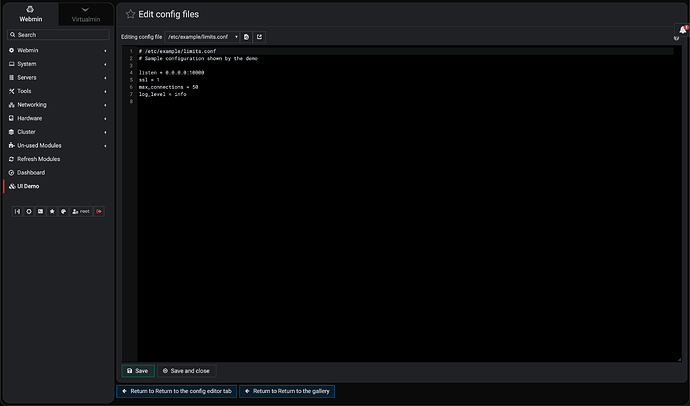The width and height of the screenshot is (690, 406).
Task: Click the Tools wrench icon
Action: point(11,91)
